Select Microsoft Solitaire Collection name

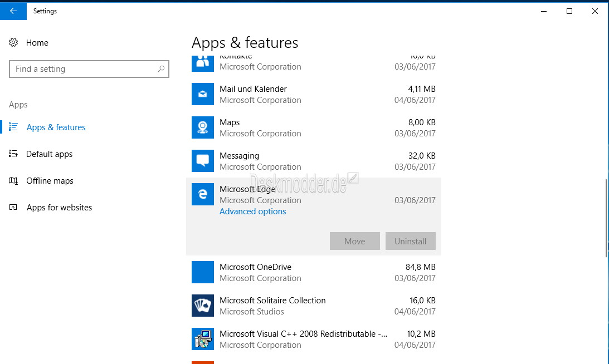[272, 301]
